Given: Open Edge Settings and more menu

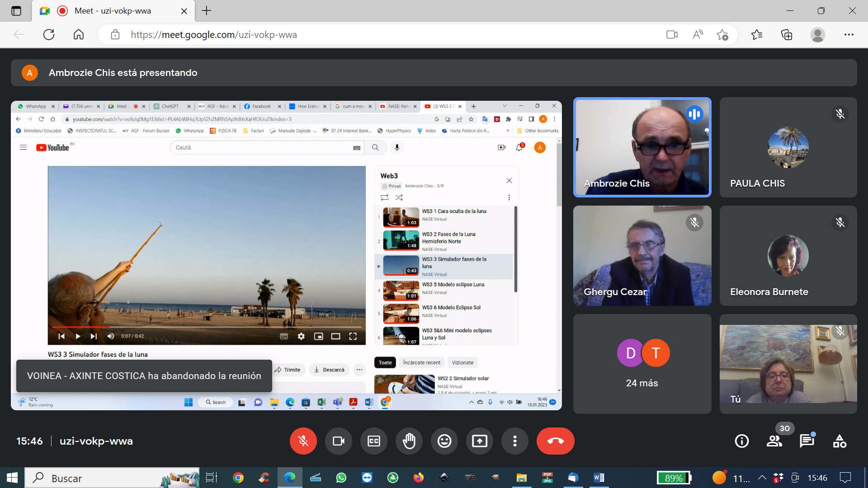Looking at the screenshot, I should point(849,35).
